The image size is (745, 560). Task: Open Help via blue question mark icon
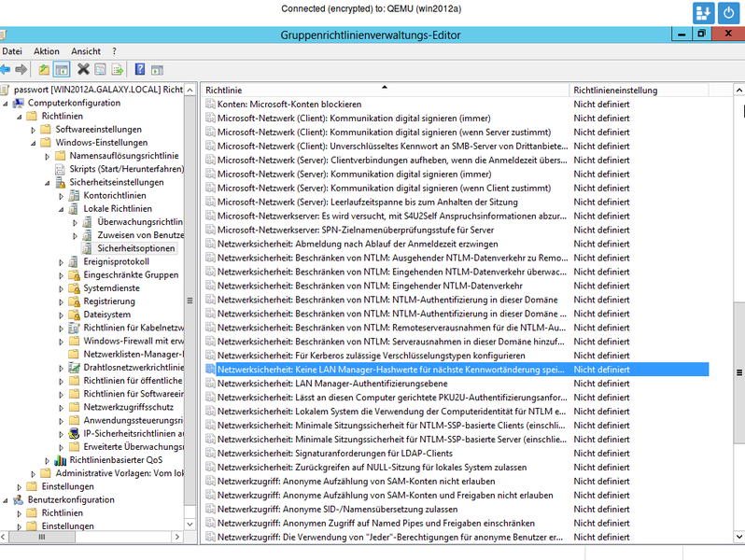pyautogui.click(x=140, y=69)
